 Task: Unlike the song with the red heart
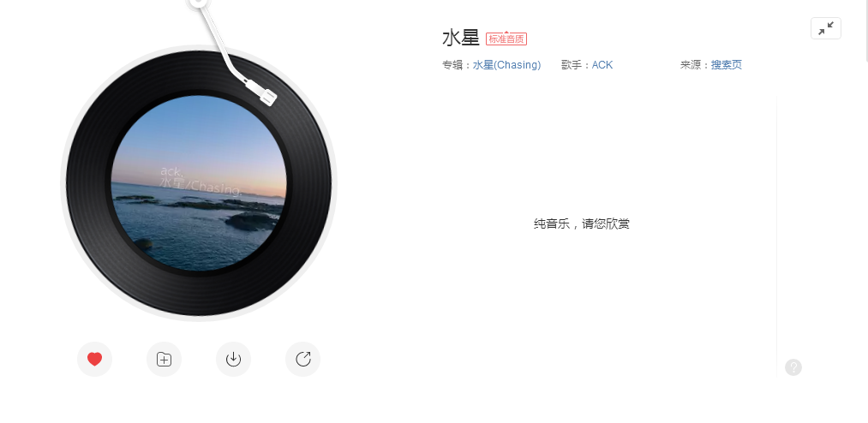tap(94, 360)
